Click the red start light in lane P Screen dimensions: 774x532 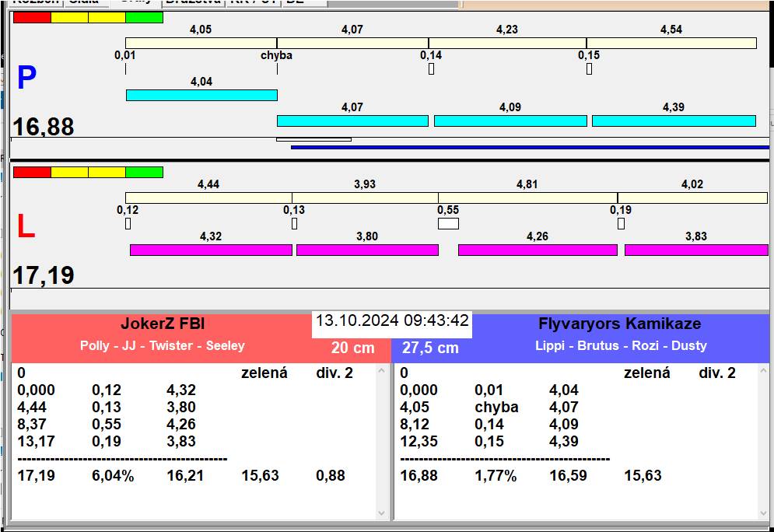32,17
